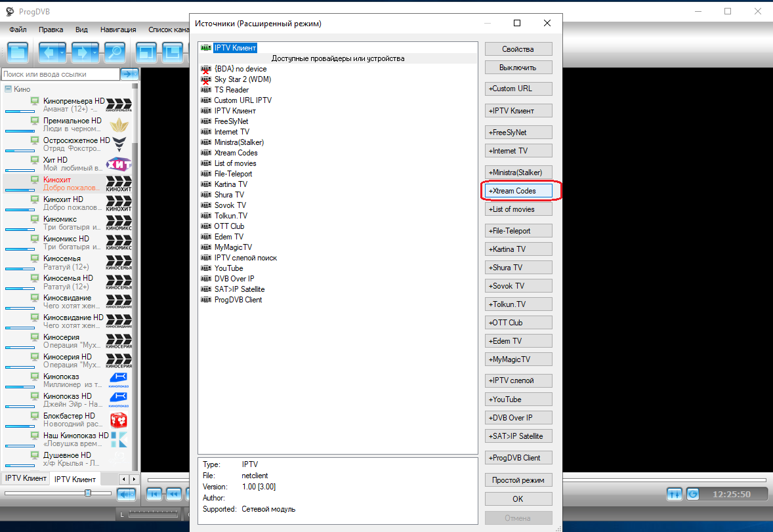Switch to the first IPTV Клиент tab
Screen dimensions: 773x532
(x=26, y=479)
